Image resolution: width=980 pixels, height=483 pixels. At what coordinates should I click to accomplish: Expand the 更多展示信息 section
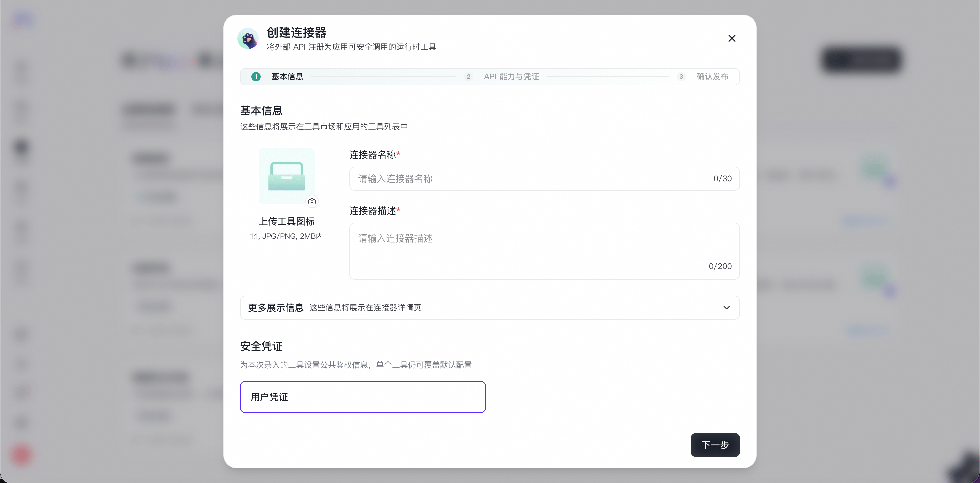pyautogui.click(x=490, y=307)
